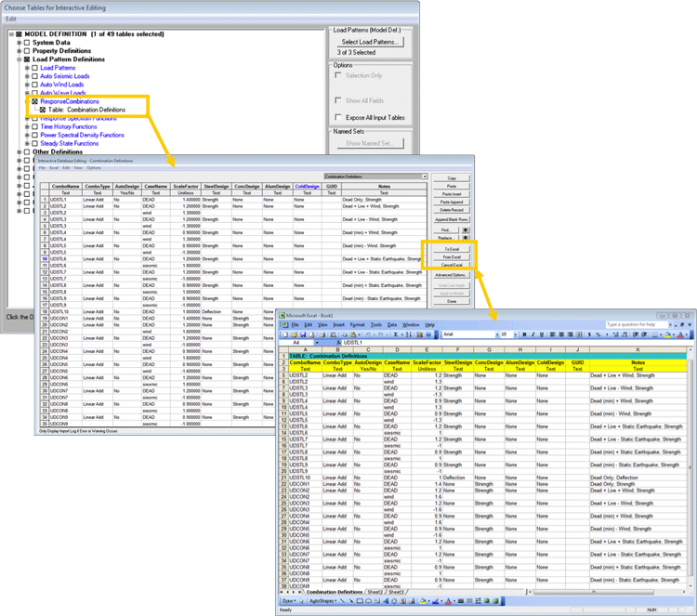Check the Time History Functions checkbox
697x616 pixels.
pyautogui.click(x=34, y=126)
